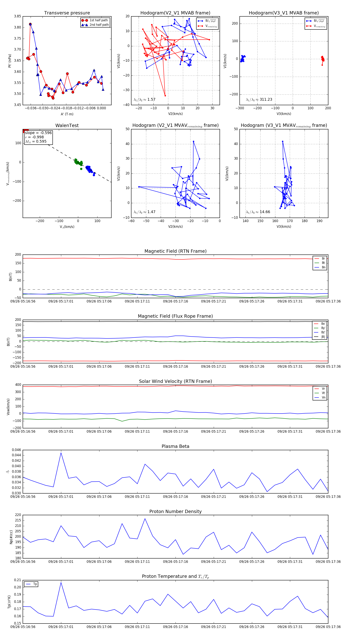
Task: Select 'Solar Wind Velocity (RTN Frame)' title
Action: [175, 381]
